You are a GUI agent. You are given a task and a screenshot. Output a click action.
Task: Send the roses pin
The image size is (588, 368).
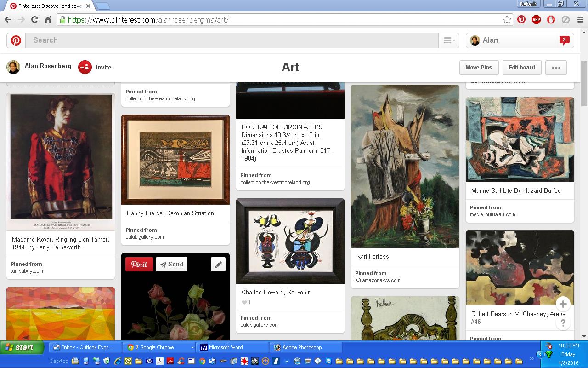point(171,264)
